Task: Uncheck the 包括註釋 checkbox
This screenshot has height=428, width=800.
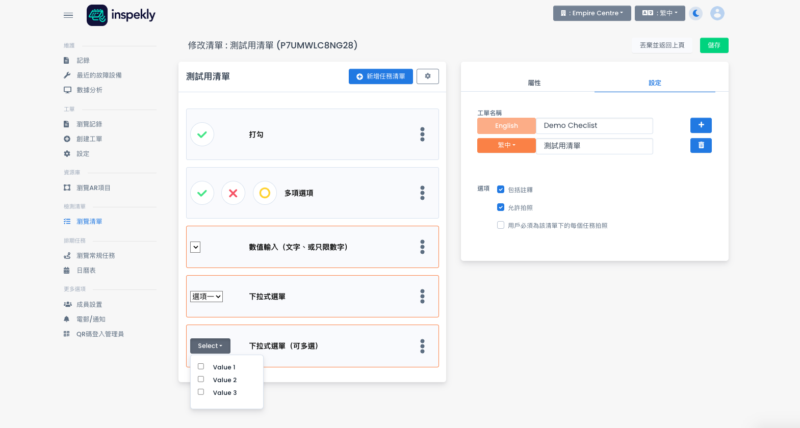Action: (501, 189)
